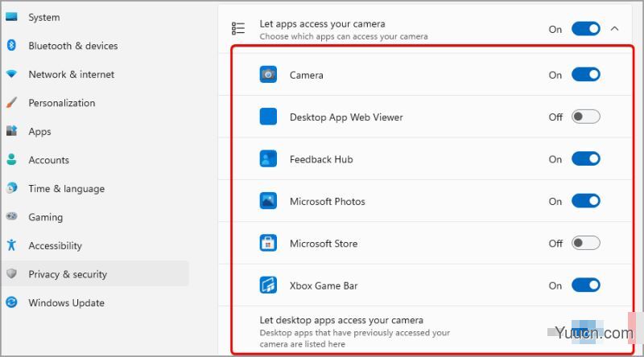The height and width of the screenshot is (357, 644).
Task: Click the Xbox Game Bar app icon
Action: coord(268,285)
